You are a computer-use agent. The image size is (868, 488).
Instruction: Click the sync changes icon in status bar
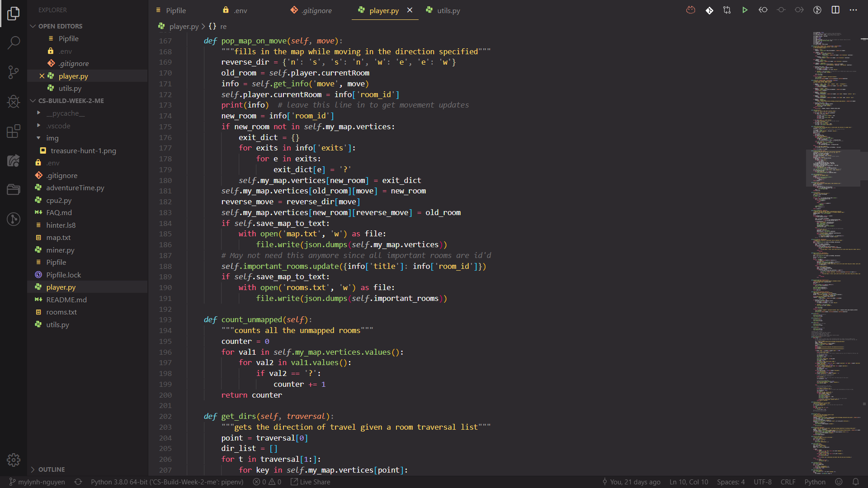78,482
